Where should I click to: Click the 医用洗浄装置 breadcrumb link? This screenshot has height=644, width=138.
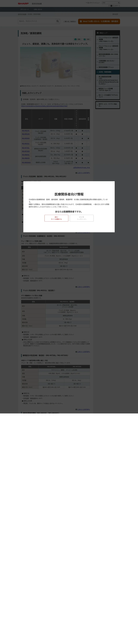pos(22,14)
